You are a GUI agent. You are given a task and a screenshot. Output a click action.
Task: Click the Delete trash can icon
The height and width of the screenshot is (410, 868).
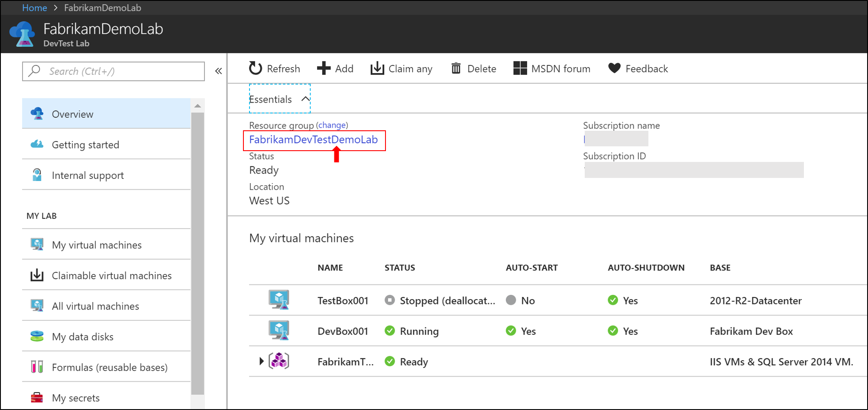click(456, 68)
